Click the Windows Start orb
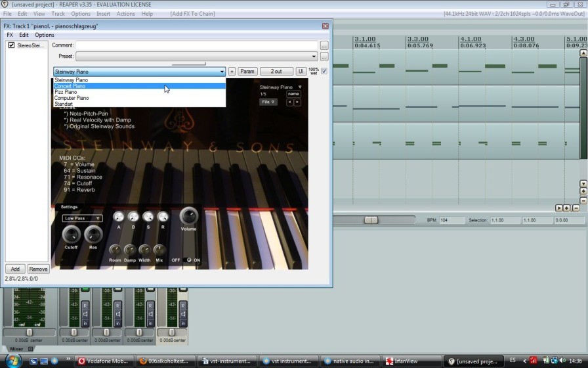Image resolution: width=588 pixels, height=368 pixels. click(x=13, y=361)
